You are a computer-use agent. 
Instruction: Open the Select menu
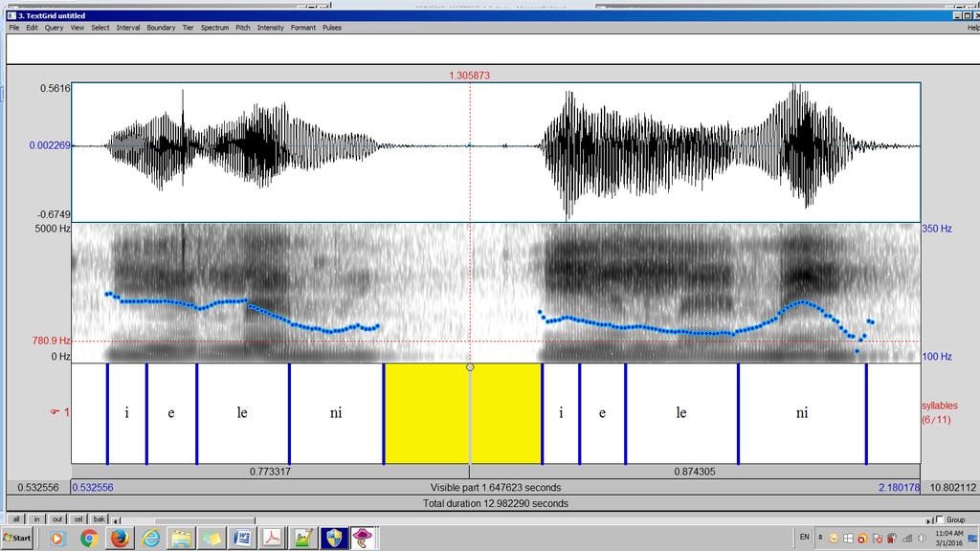(100, 28)
